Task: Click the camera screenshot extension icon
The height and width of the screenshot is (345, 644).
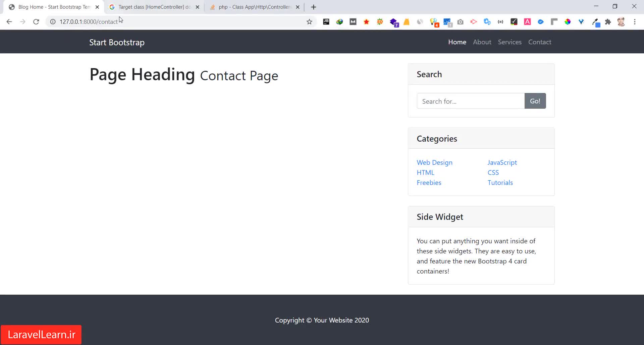Action: pos(460,22)
